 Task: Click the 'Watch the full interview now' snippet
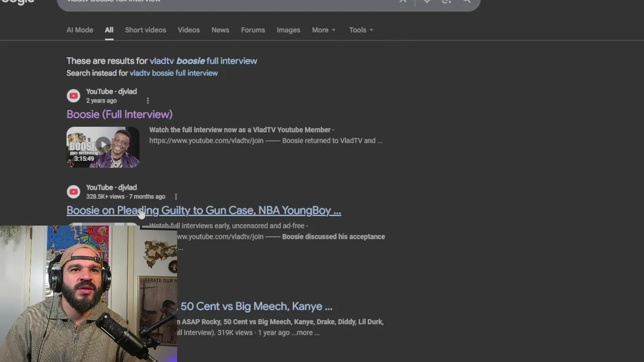(266, 135)
